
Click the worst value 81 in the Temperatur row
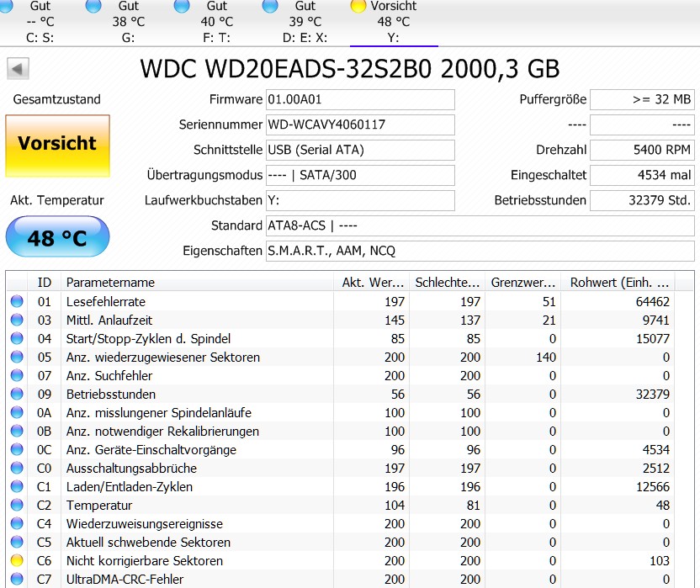(473, 506)
